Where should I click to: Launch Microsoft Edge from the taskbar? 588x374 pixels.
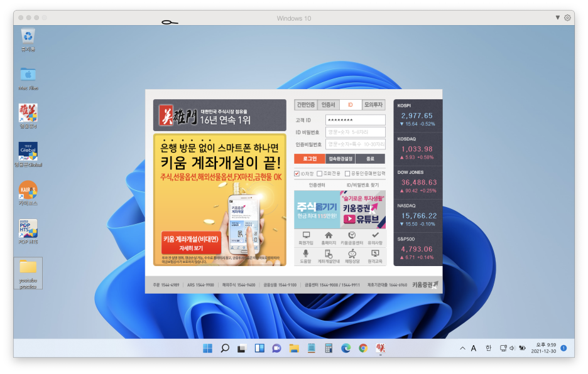(x=346, y=348)
